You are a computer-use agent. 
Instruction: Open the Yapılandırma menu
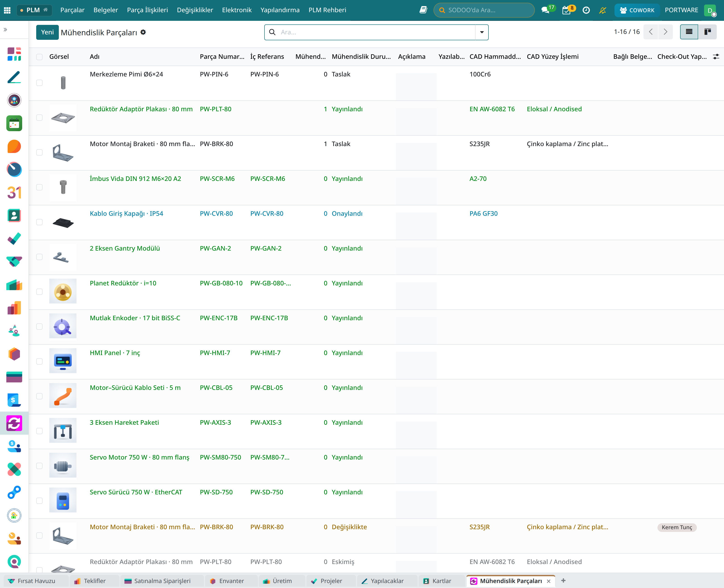[x=280, y=10]
